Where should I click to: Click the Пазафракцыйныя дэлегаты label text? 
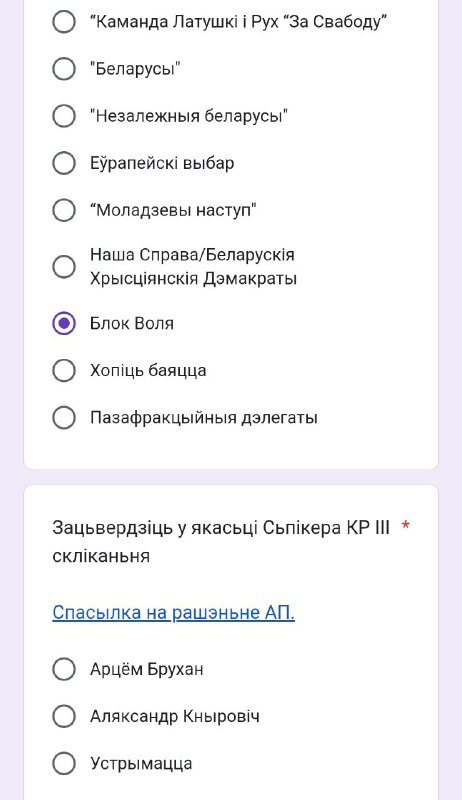[x=204, y=418]
